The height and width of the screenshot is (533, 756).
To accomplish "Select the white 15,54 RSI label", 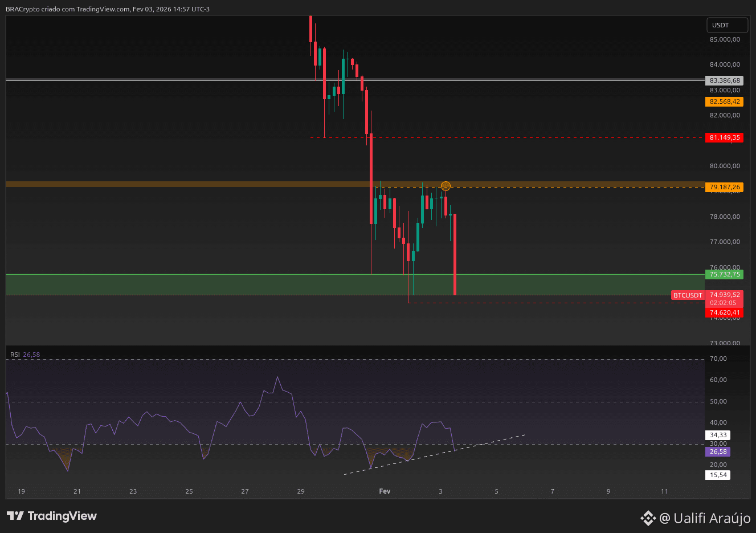I will point(718,475).
